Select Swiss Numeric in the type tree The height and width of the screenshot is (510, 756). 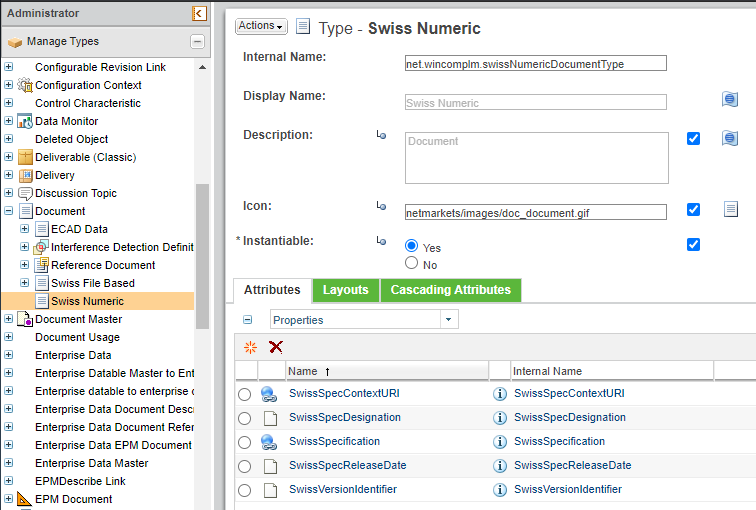[88, 301]
